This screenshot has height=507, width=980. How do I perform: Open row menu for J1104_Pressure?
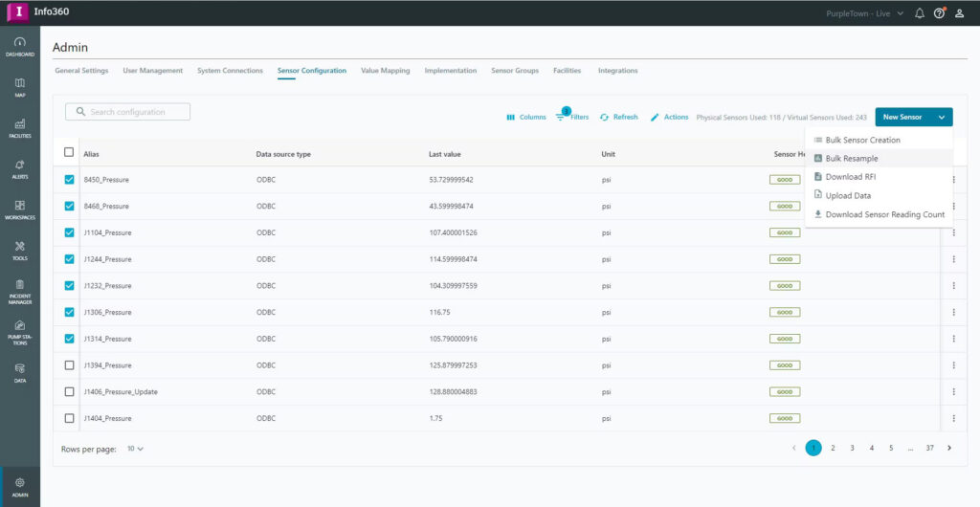coord(954,232)
